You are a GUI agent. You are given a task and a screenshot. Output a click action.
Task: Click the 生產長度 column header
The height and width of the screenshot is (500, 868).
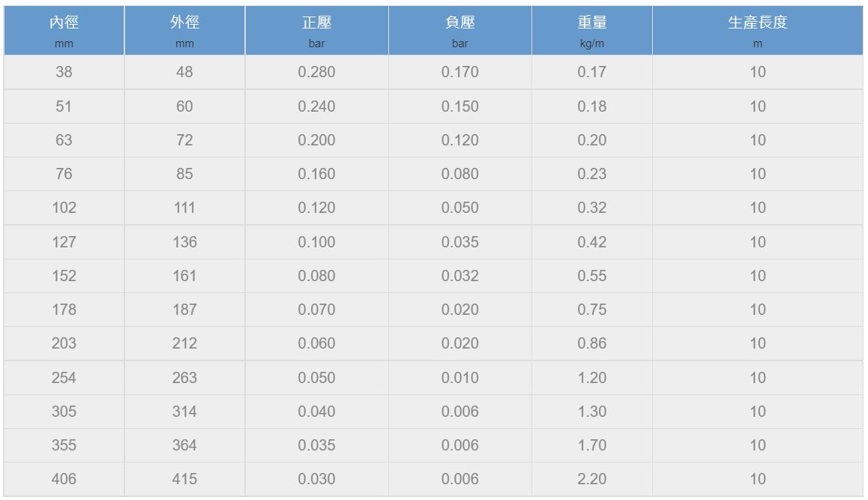click(x=757, y=31)
